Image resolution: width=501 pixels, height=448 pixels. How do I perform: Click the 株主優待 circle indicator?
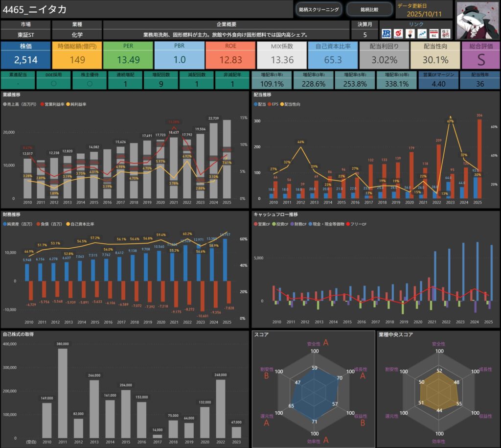click(x=89, y=84)
